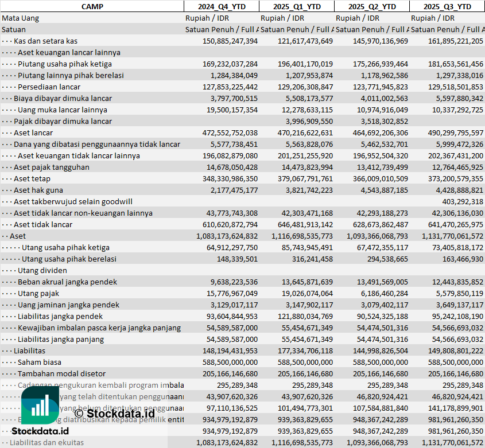Select the Utang dividen row label

pos(42,270)
